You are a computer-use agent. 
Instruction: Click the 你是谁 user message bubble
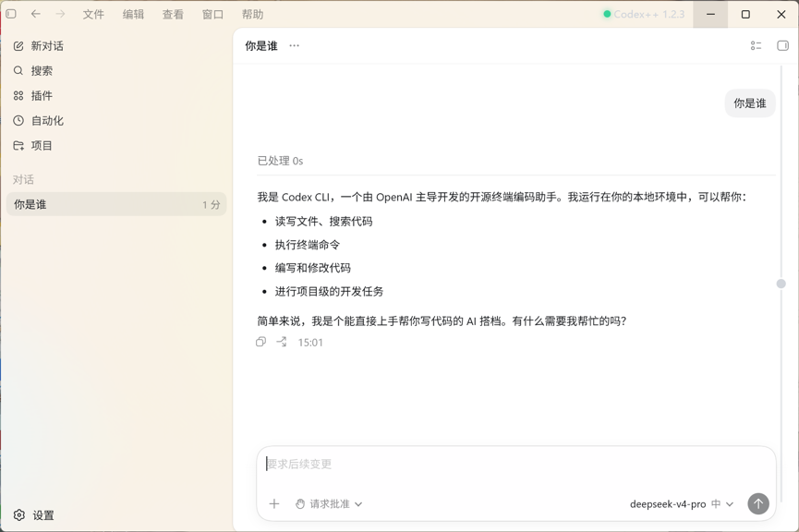[x=749, y=103]
